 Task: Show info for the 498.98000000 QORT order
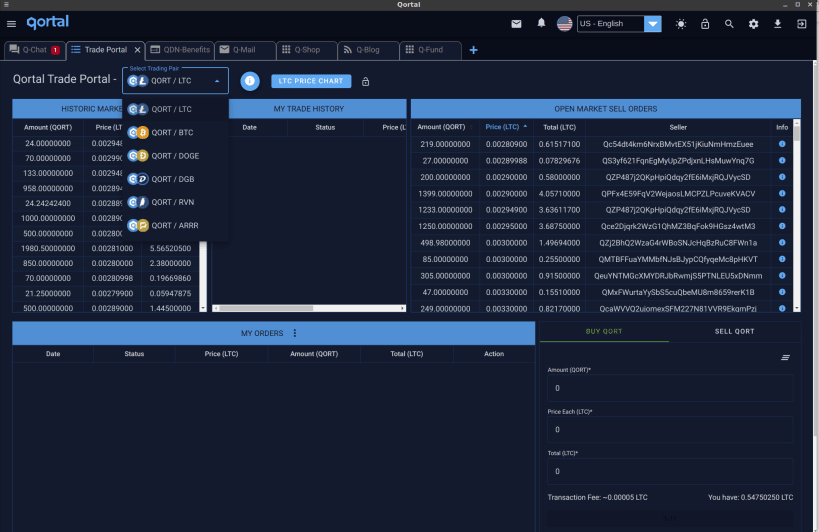point(782,242)
